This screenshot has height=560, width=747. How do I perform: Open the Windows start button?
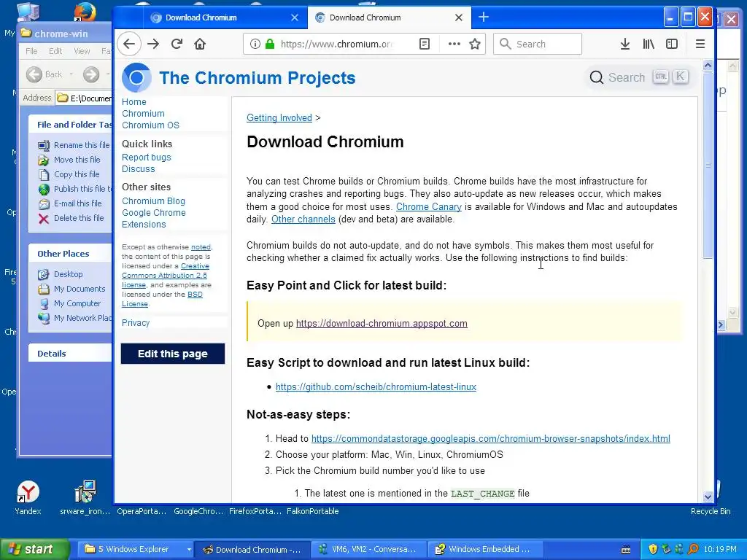[34, 549]
